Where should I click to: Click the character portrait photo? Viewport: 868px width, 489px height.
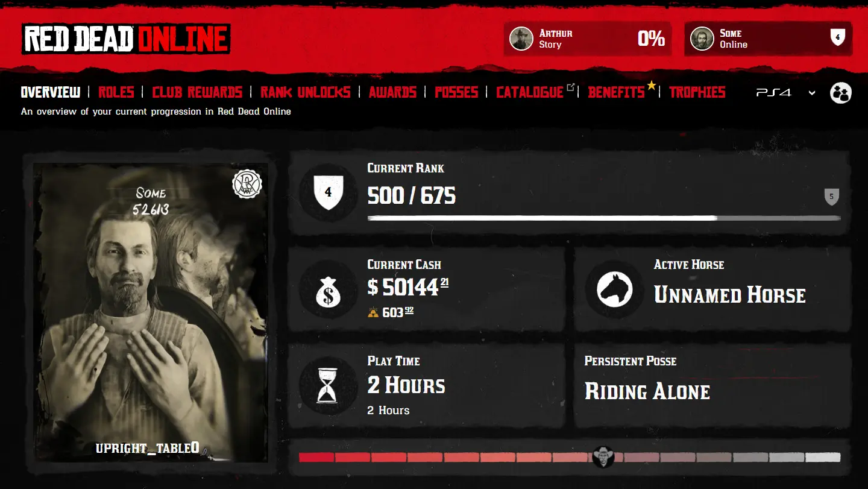pos(151,312)
